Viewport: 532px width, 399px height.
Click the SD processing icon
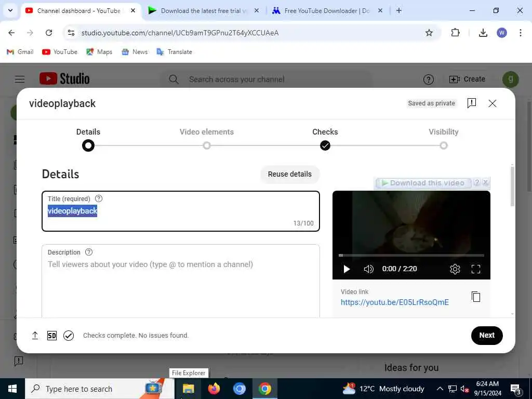[52, 336]
